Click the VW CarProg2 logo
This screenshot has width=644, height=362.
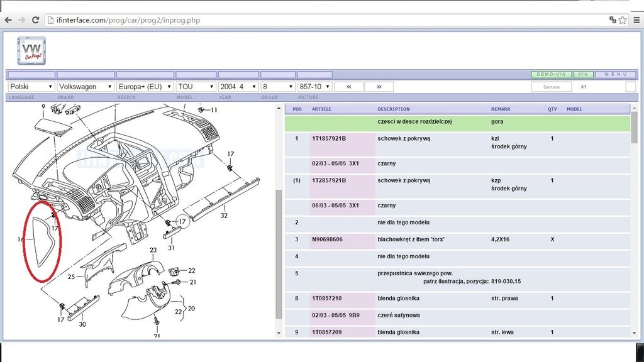coord(31,51)
